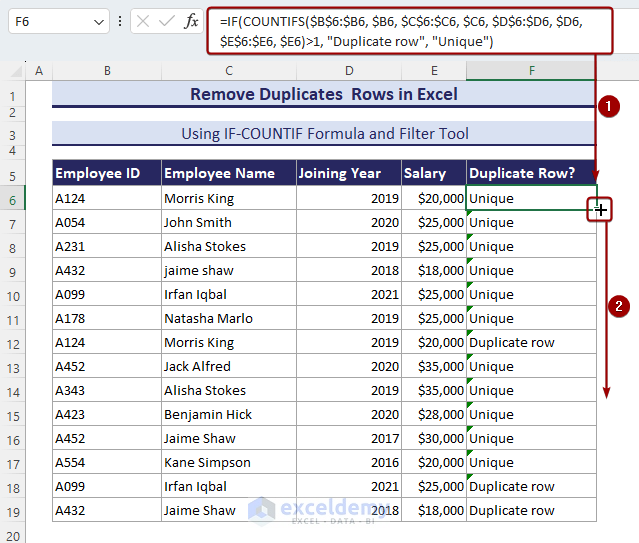Select column F header
Viewport: 639px width, 543px height.
pos(531,71)
